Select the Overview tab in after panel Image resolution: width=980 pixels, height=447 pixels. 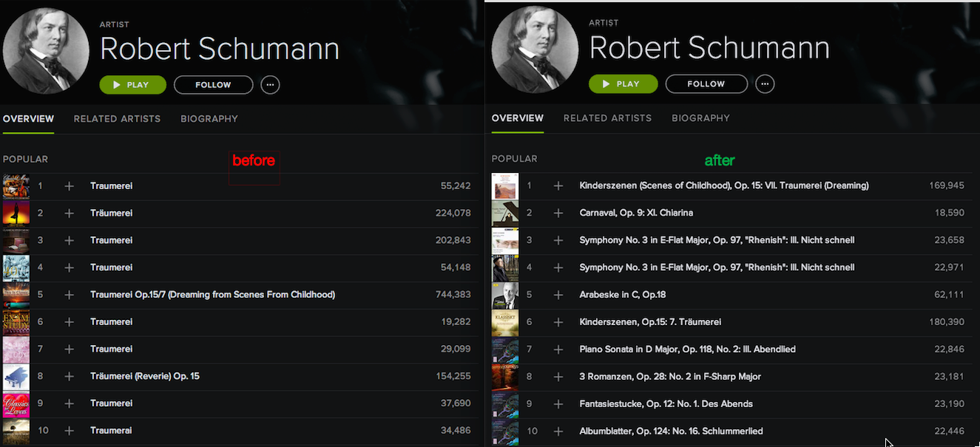click(x=518, y=118)
